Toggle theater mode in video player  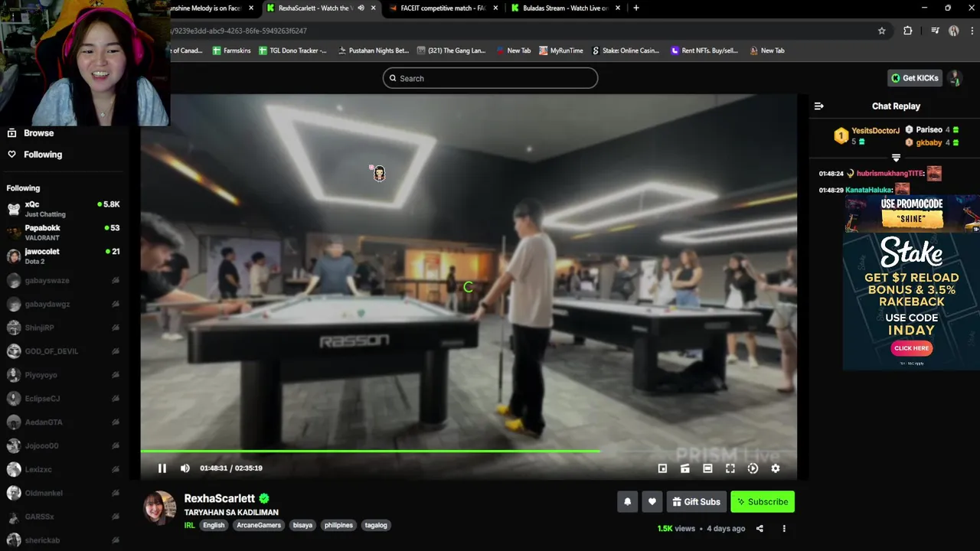point(707,468)
